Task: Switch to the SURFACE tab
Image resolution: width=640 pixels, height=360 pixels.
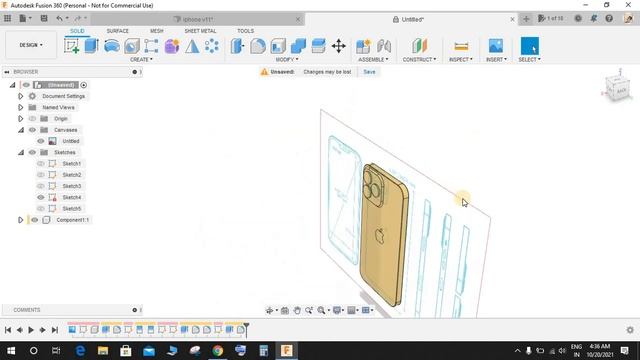Action: pos(118,31)
